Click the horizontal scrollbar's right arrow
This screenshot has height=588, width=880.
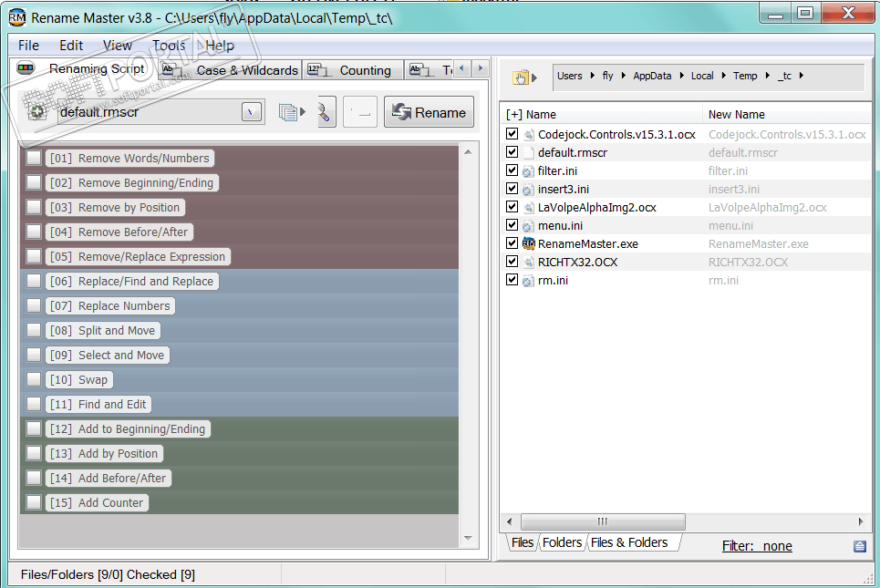(861, 521)
